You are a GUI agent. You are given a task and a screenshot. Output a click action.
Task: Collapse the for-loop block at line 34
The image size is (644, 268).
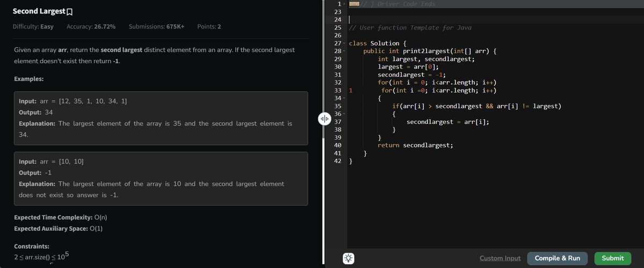tap(343, 98)
